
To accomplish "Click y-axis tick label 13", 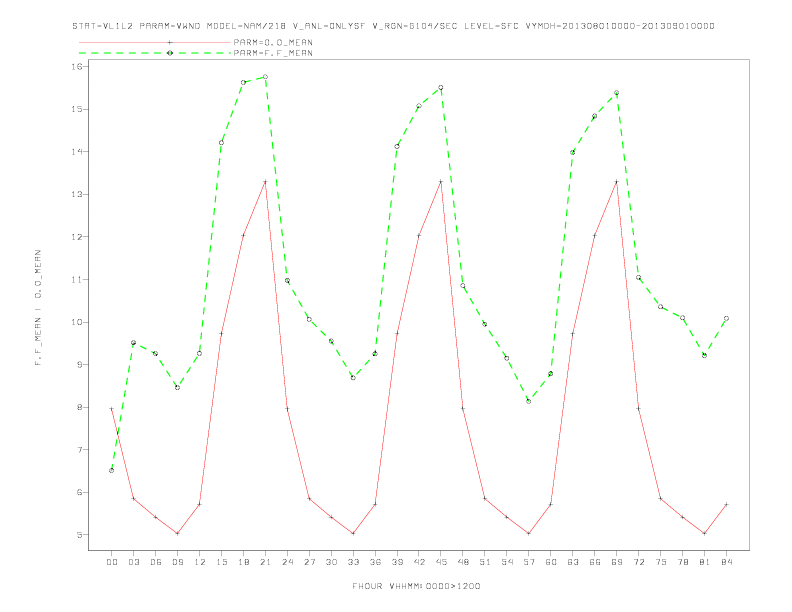I will [77, 194].
